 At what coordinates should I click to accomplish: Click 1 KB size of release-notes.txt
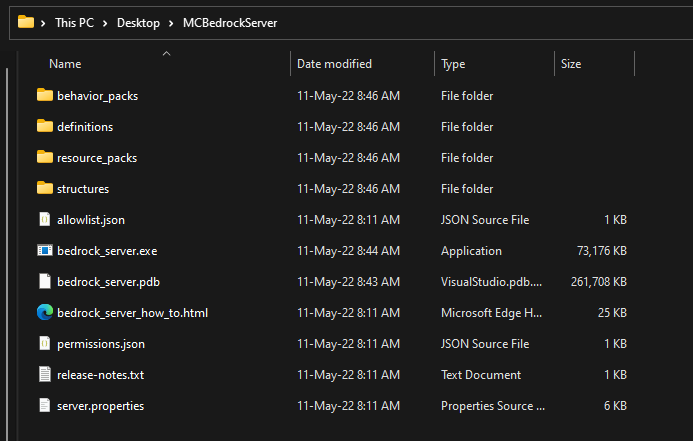(615, 375)
